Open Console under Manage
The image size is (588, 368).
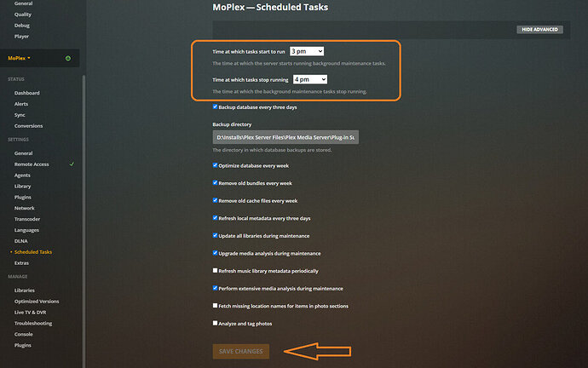tap(24, 334)
